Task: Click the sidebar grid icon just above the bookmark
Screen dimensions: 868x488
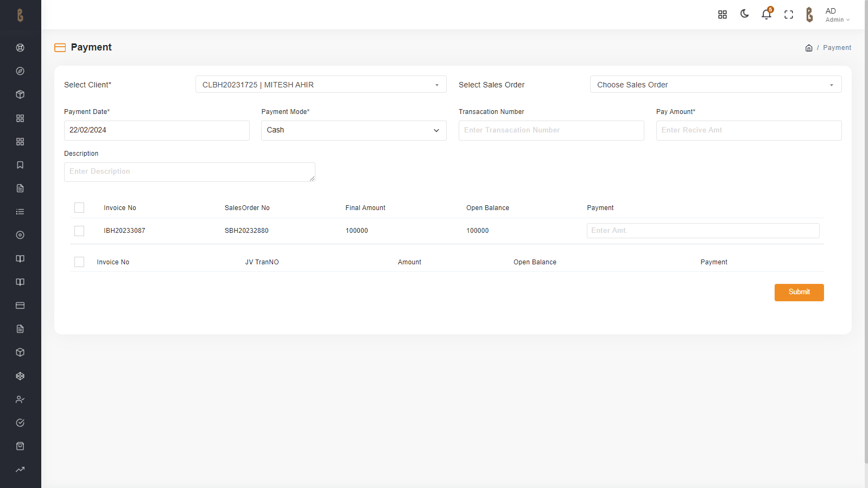Action: tap(20, 142)
